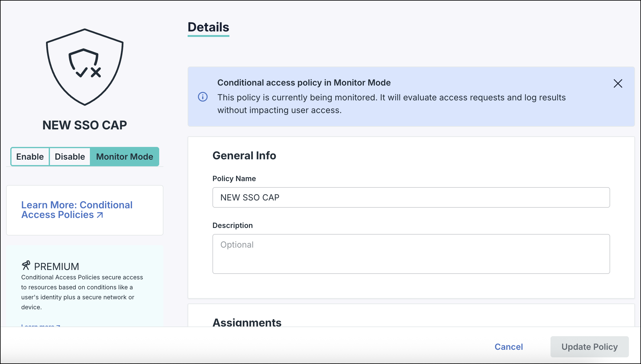
Task: Focus the Description optional field
Action: coord(411,254)
